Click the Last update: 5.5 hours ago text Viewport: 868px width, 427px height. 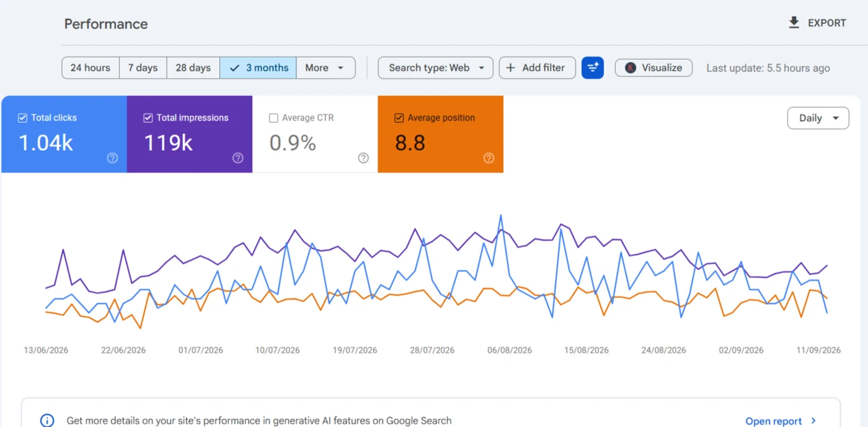pos(768,68)
